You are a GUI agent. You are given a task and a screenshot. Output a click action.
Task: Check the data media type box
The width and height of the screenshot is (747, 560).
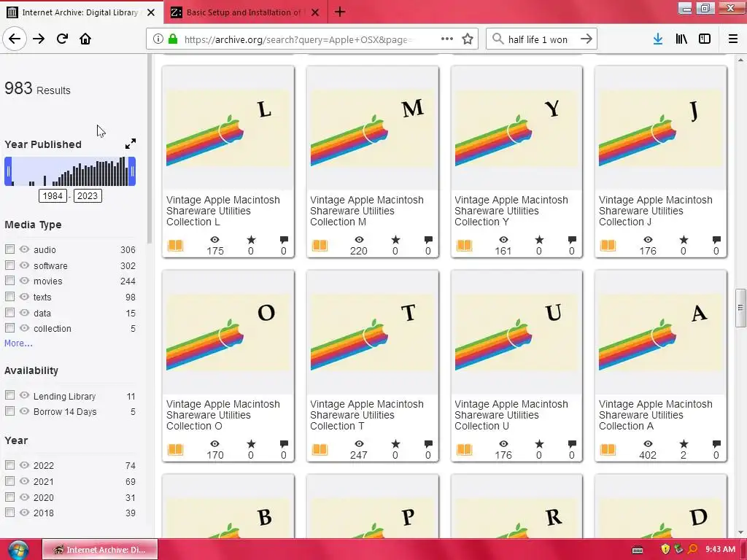click(9, 313)
